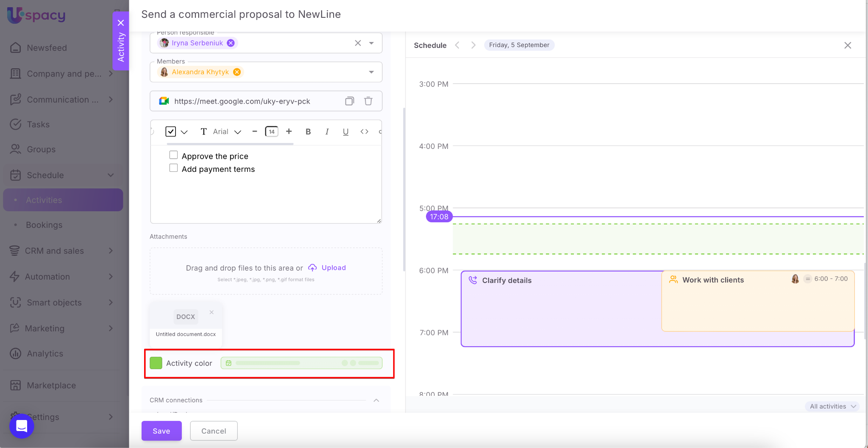Click the green Activity color swatch
The image size is (868, 448).
156,363
